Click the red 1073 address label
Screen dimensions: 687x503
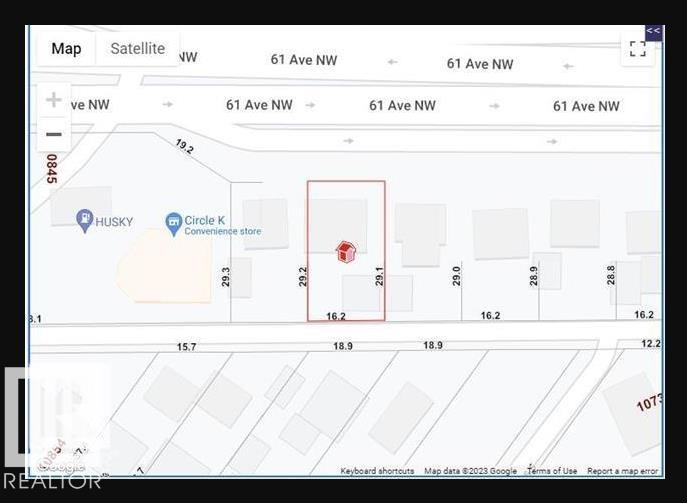649,402
